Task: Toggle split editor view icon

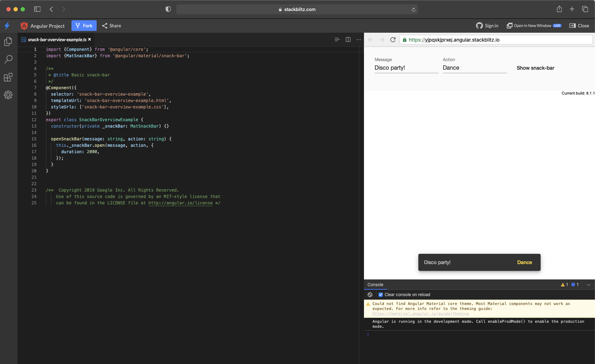Action: pos(348,39)
